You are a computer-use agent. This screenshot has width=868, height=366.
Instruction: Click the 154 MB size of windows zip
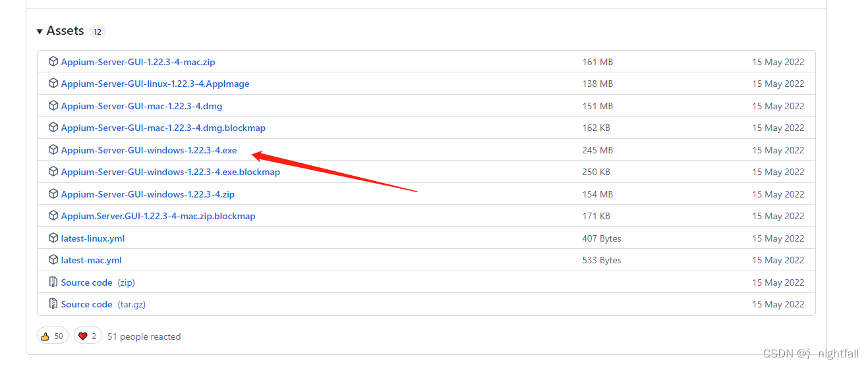coord(598,194)
